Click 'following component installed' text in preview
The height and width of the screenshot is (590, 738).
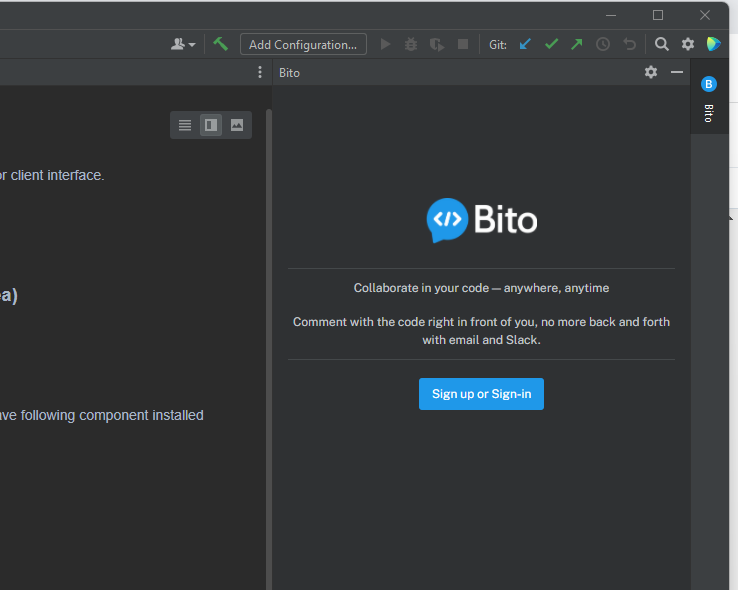pyautogui.click(x=112, y=415)
